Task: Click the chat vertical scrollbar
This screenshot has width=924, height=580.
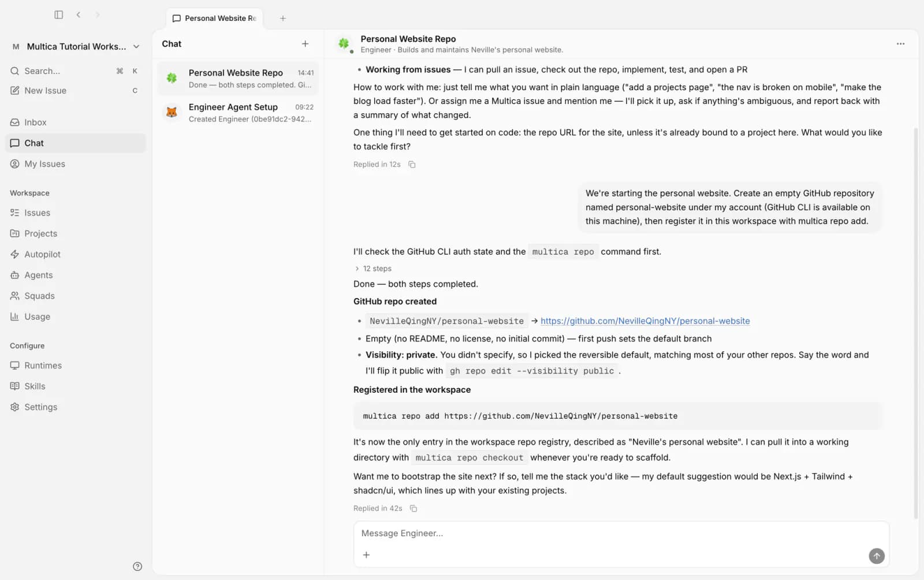Action: click(x=915, y=324)
